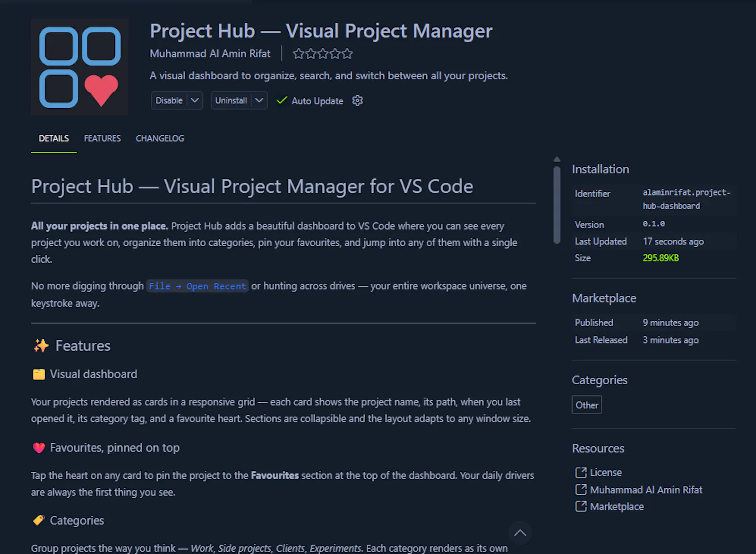Click the Installation section heading

coord(601,169)
